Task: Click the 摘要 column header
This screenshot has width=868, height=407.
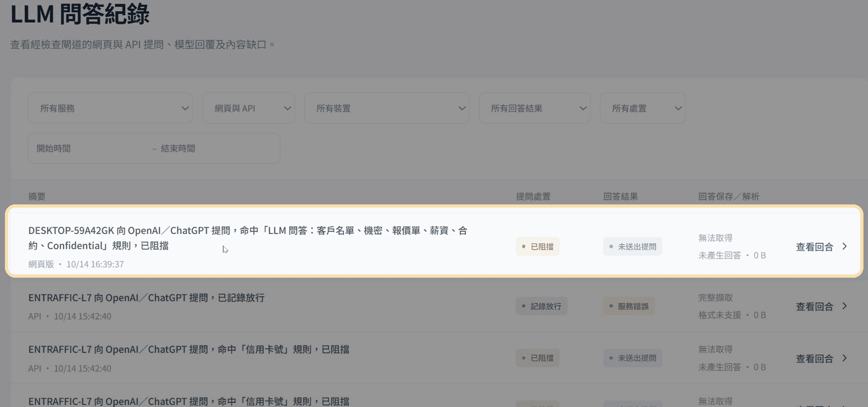Action: pyautogui.click(x=37, y=196)
